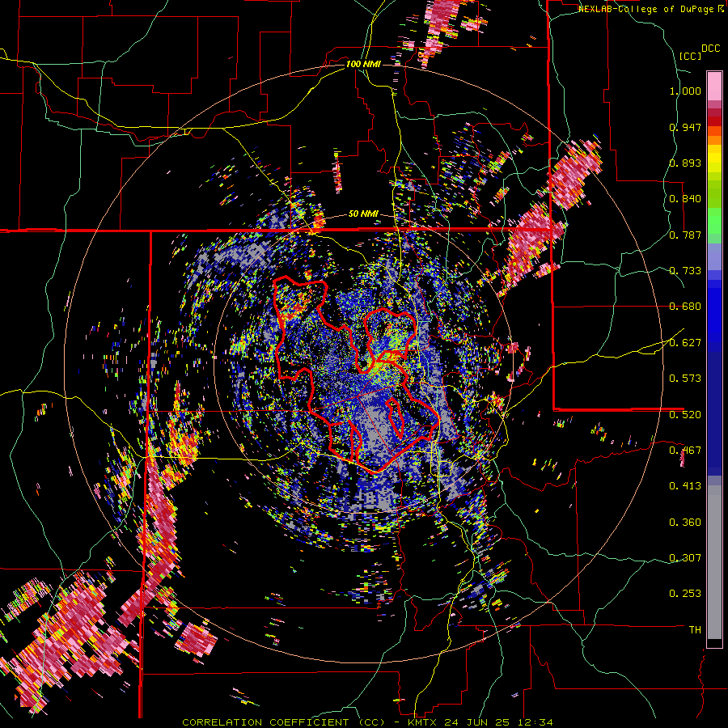Click the 0.467 scale value
Screen dimensions: 728x728
pos(685,451)
